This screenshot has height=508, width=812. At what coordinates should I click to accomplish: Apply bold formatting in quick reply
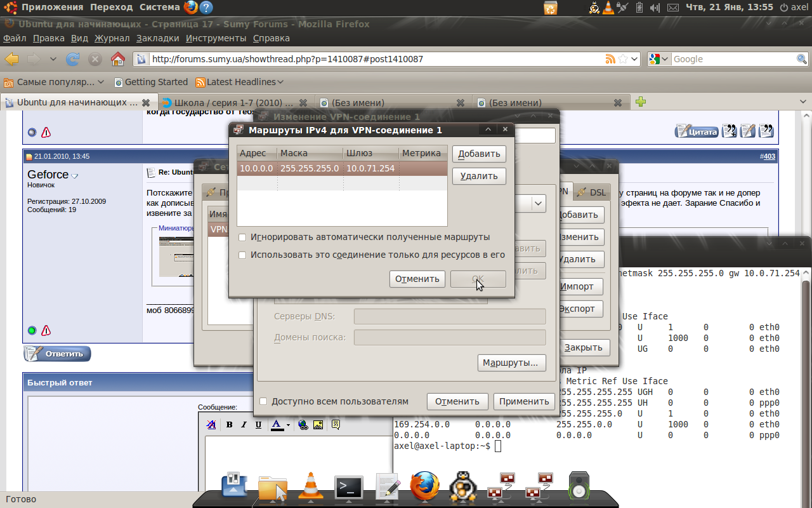[x=229, y=425]
